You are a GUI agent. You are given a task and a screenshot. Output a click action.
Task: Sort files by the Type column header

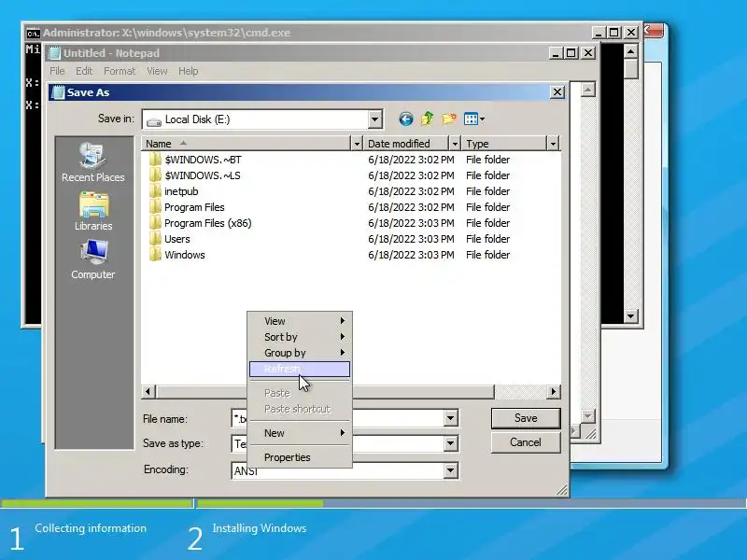coord(504,144)
